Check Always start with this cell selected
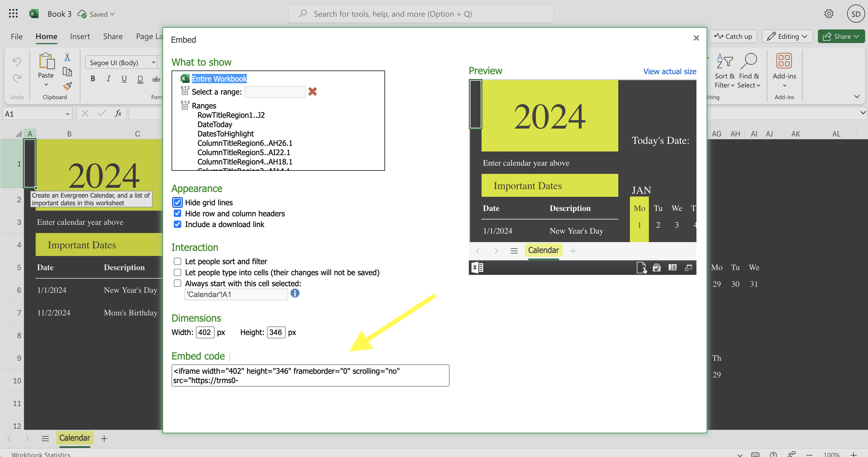The width and height of the screenshot is (868, 457). [177, 283]
